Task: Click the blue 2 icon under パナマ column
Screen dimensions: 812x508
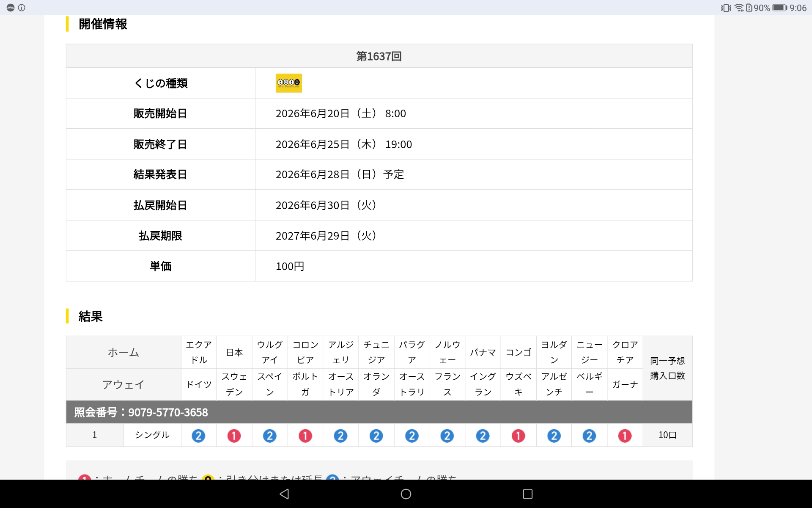Action: 483,436
